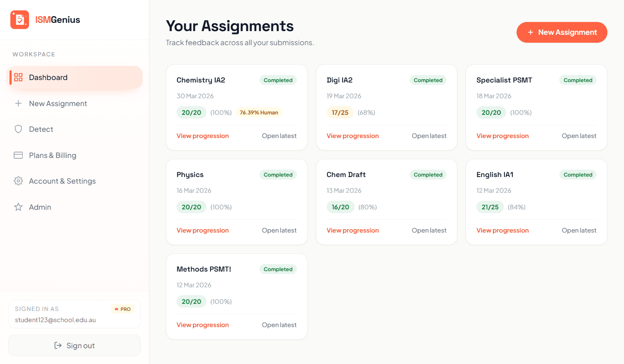Click the plus icon next to New Assignment
This screenshot has width=624, height=364.
18,103
